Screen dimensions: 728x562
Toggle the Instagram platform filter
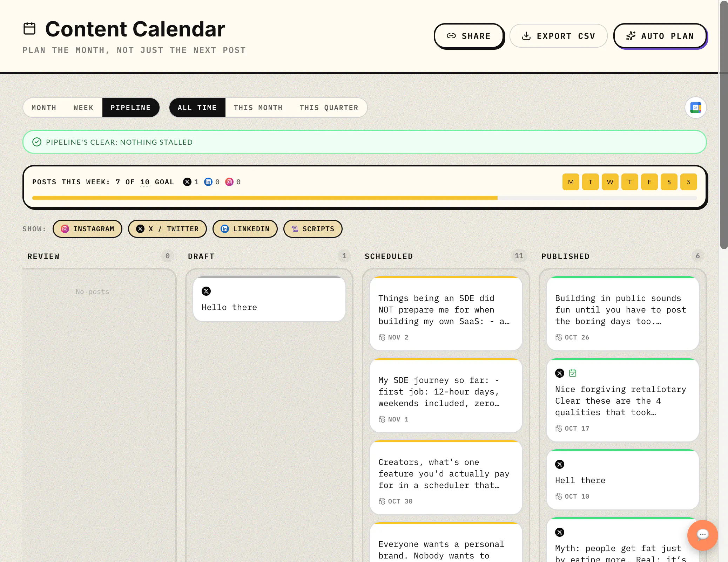pos(87,229)
